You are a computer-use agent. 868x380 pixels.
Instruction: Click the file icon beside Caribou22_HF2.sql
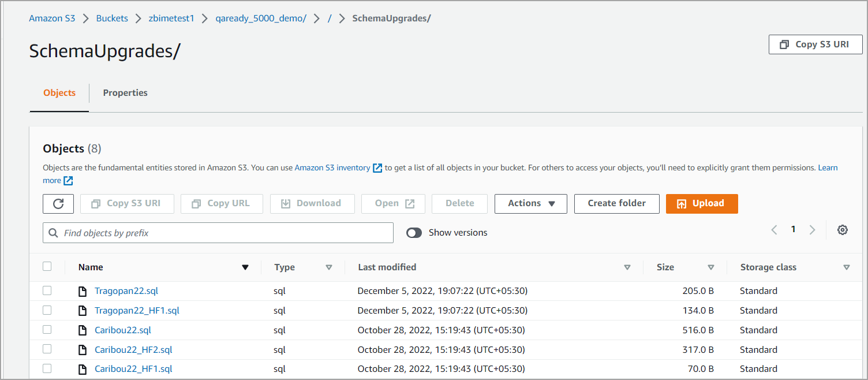tap(83, 350)
